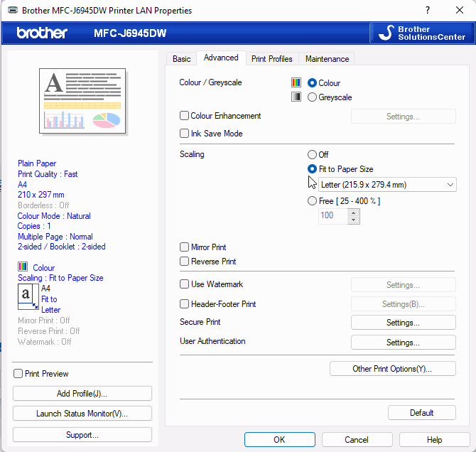Click 'Plain Paper' summary text
Viewport: 476px width, 452px height.
click(37, 163)
